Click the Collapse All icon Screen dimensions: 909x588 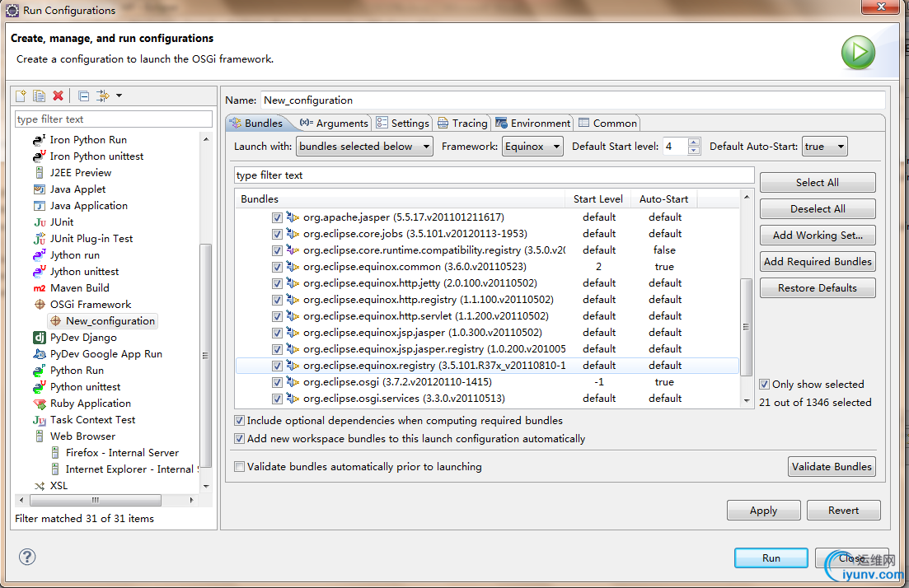point(84,96)
